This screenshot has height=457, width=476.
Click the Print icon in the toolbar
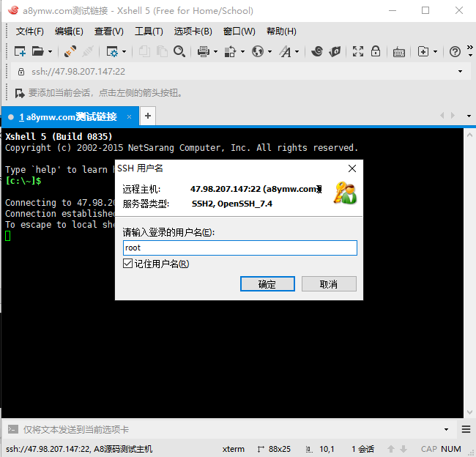click(204, 51)
